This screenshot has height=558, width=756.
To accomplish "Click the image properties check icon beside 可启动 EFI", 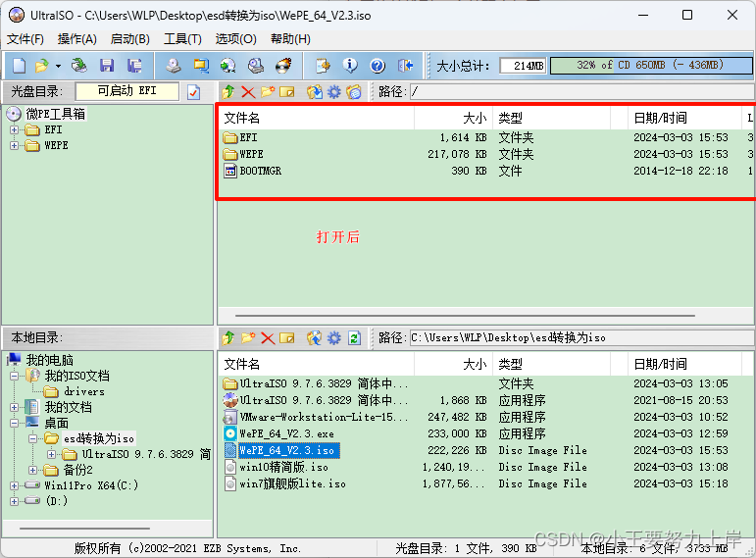I will point(194,91).
